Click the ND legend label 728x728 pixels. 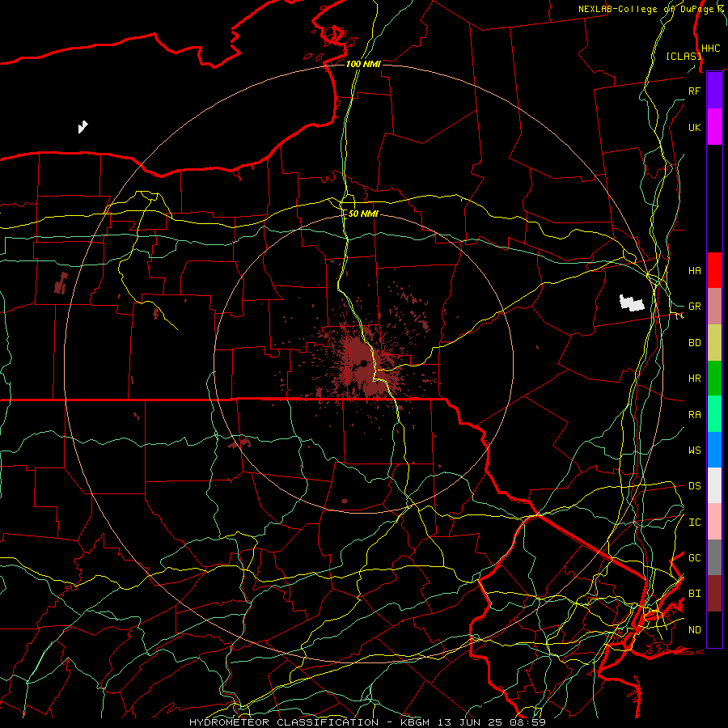click(x=694, y=630)
